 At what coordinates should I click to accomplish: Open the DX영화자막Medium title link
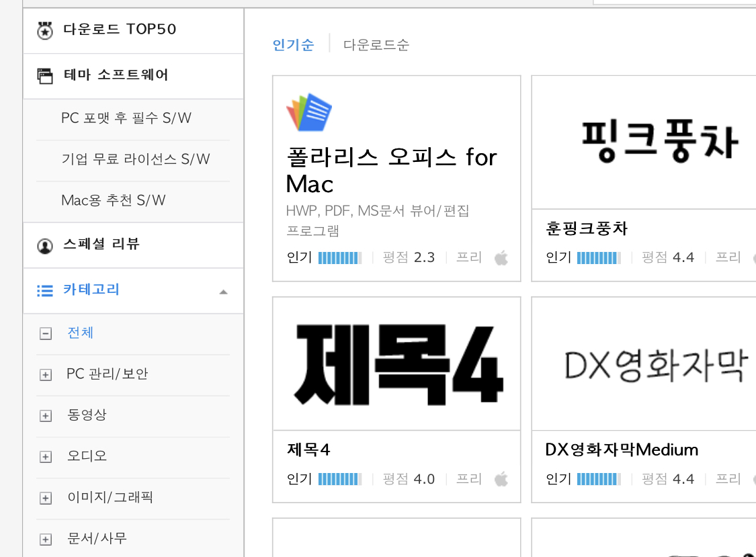pos(622,449)
